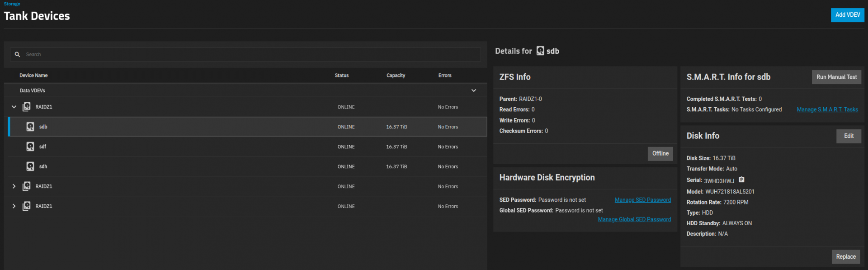Click the expanded RAIDZ1 vdev icon
The image size is (868, 270).
tap(27, 107)
